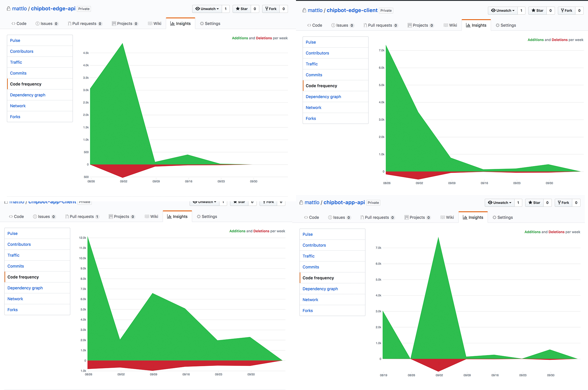Click the lock icon beside mattlo / chipbot-edge-api

[9, 9]
